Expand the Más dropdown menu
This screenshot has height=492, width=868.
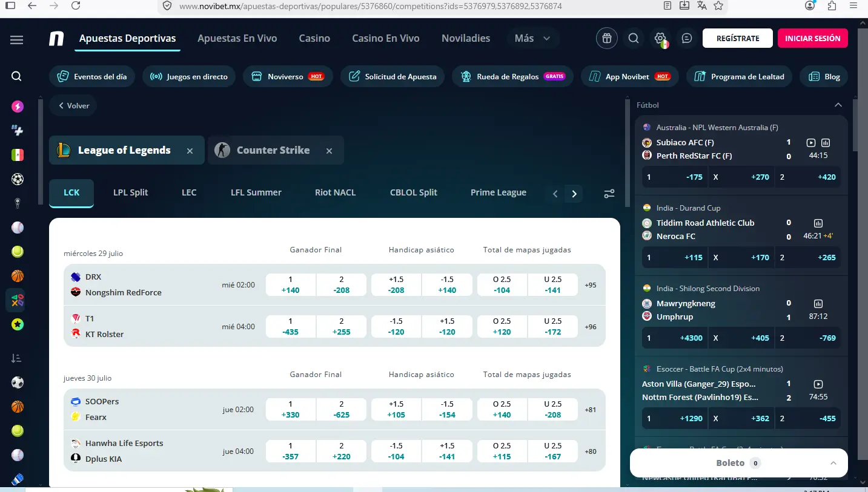(532, 38)
